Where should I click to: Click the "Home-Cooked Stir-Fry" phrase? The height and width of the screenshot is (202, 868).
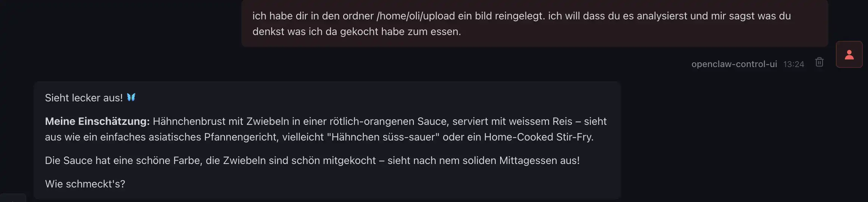[x=538, y=137]
